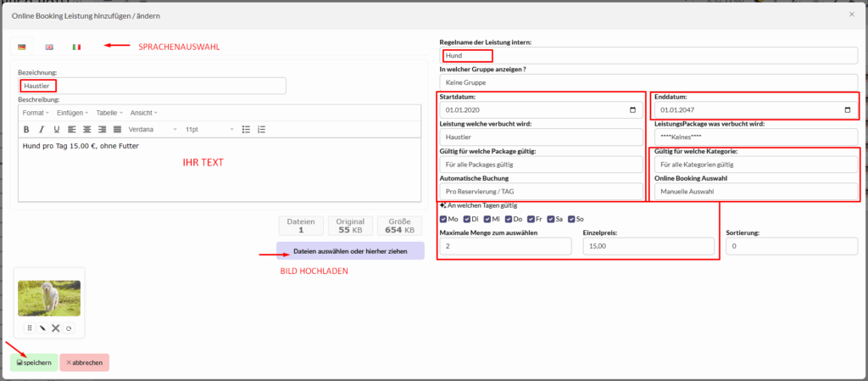The height and width of the screenshot is (381, 868).
Task: Center align the description text
Action: coord(86,130)
